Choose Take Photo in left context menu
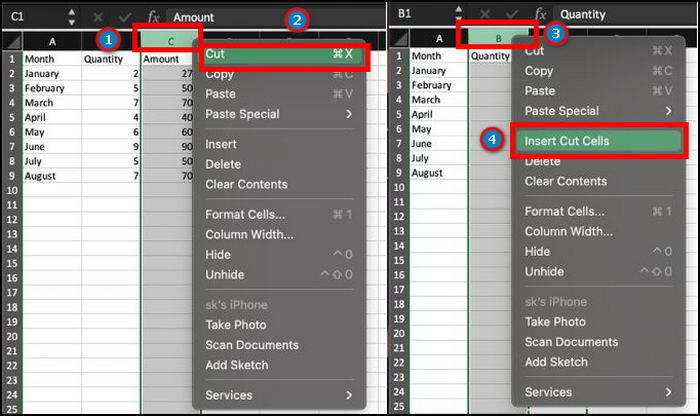 [279, 325]
